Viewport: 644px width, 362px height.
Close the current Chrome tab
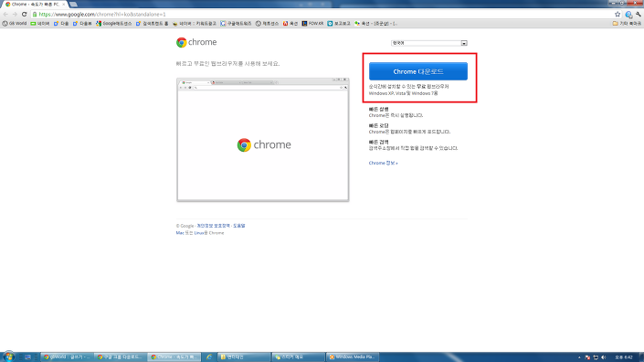pyautogui.click(x=63, y=4)
